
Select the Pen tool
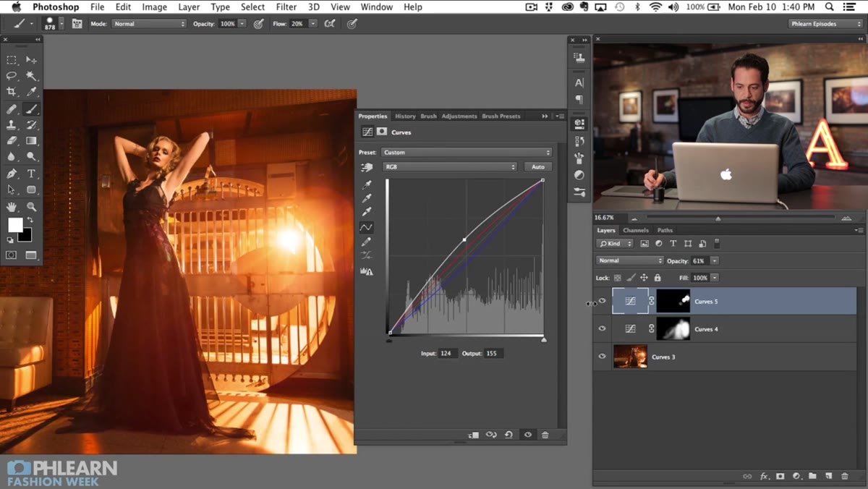point(12,174)
